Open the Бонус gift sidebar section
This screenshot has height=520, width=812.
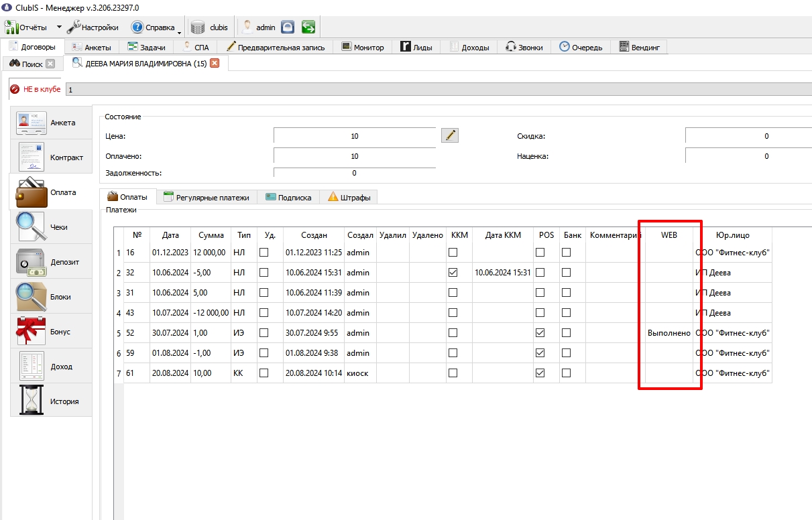pos(51,332)
